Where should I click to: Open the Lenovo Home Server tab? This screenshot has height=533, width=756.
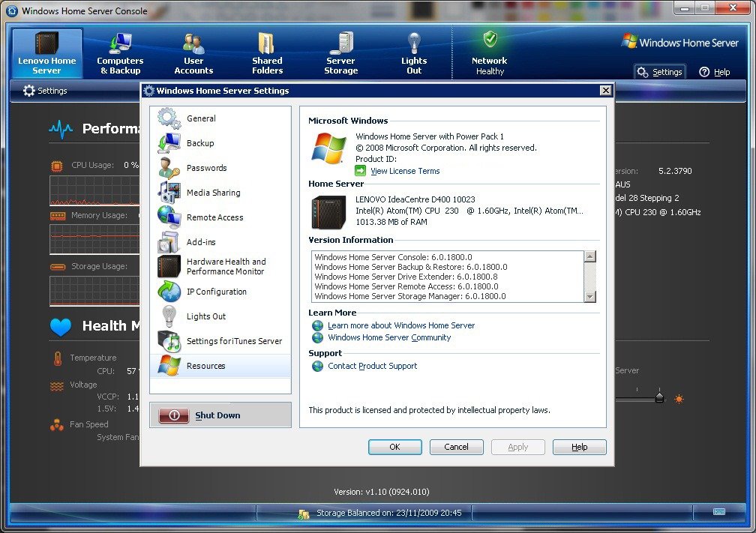point(46,53)
